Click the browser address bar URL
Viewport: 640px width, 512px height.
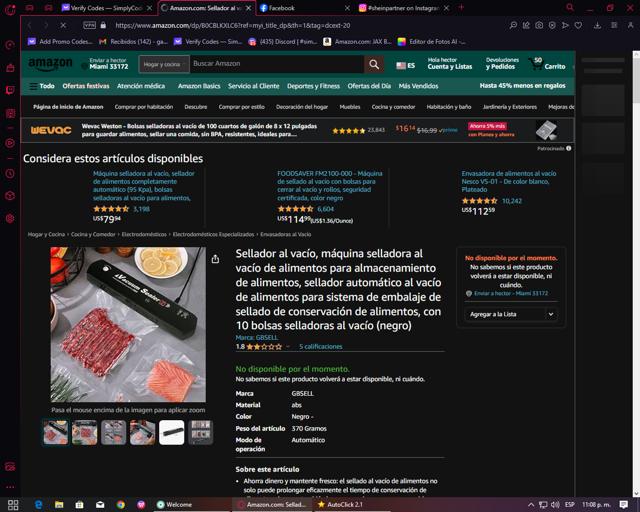(x=233, y=25)
